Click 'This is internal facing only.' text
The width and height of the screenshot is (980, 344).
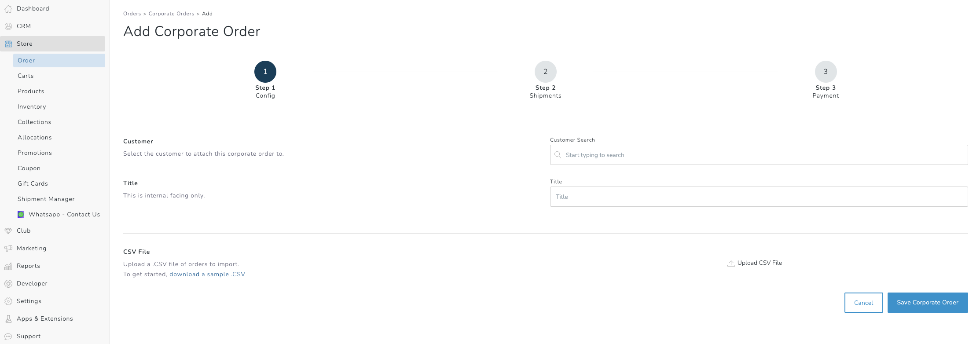tap(164, 195)
